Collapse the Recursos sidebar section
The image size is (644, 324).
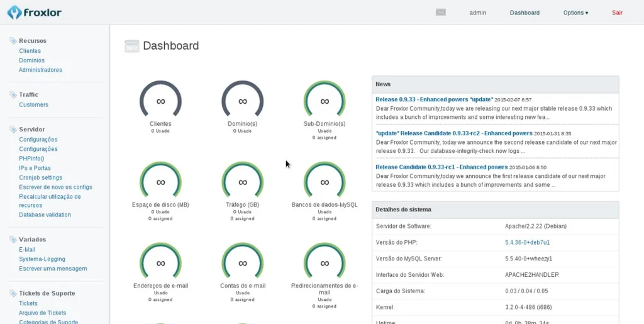[33, 41]
